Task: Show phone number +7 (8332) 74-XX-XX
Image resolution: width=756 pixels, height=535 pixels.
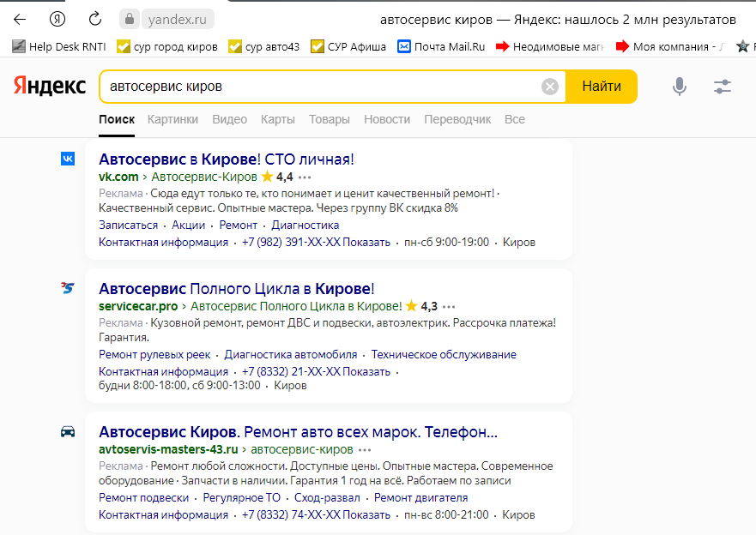Action: click(316, 514)
